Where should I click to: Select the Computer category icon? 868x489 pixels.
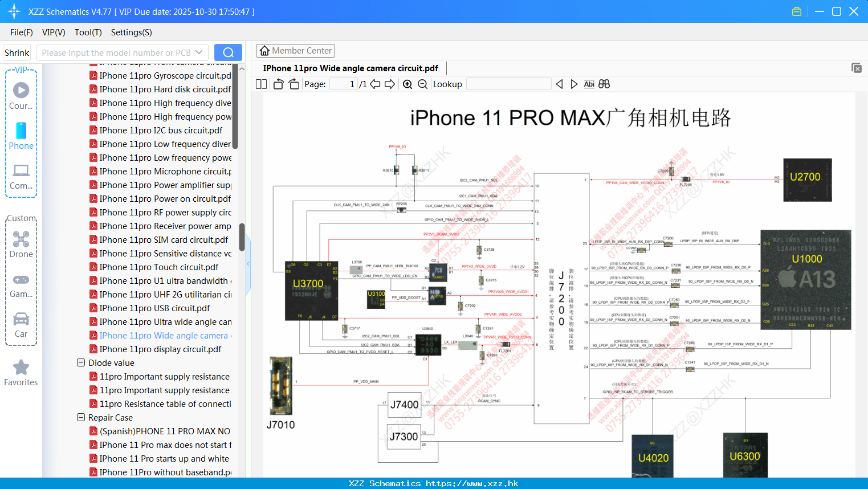click(x=21, y=177)
